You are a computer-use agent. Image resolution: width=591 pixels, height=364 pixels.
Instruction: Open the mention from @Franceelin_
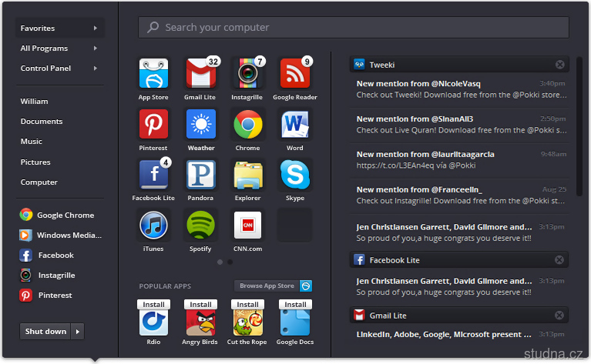tap(462, 195)
